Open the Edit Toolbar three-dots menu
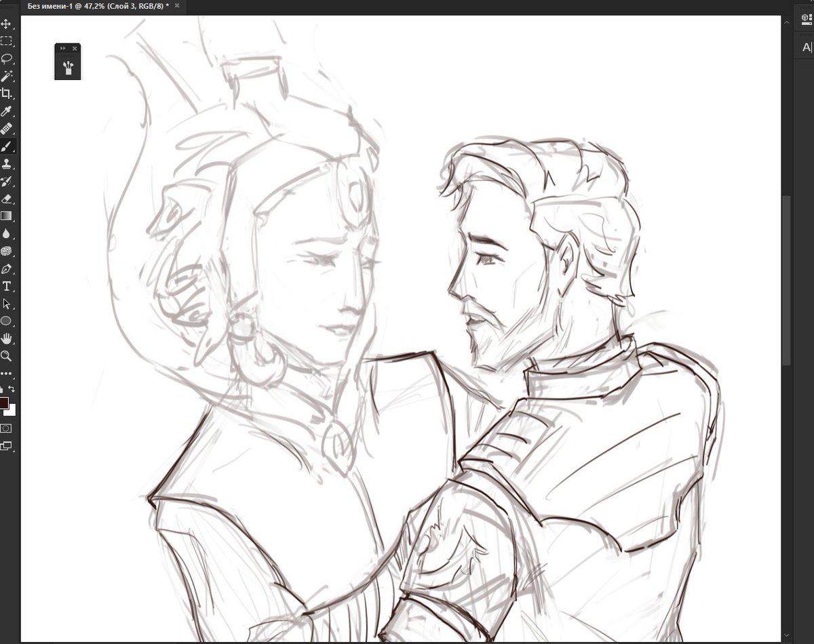The image size is (814, 644). click(x=6, y=374)
